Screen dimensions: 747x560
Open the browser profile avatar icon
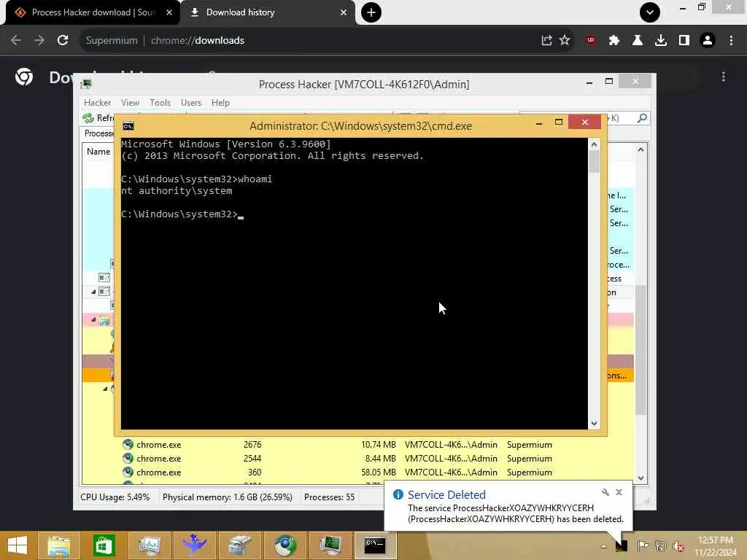point(708,41)
